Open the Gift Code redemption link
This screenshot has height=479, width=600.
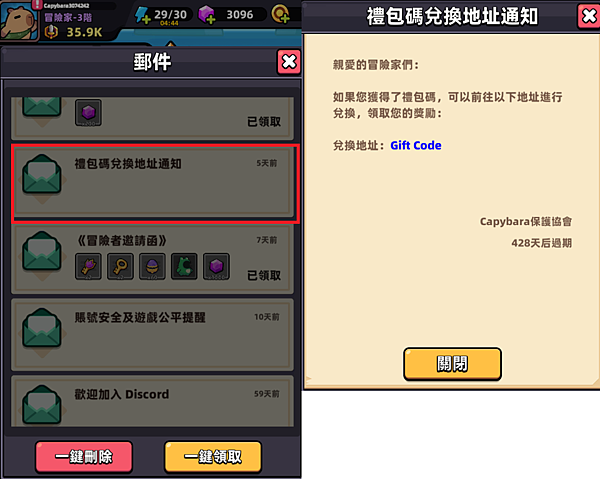[x=416, y=145]
